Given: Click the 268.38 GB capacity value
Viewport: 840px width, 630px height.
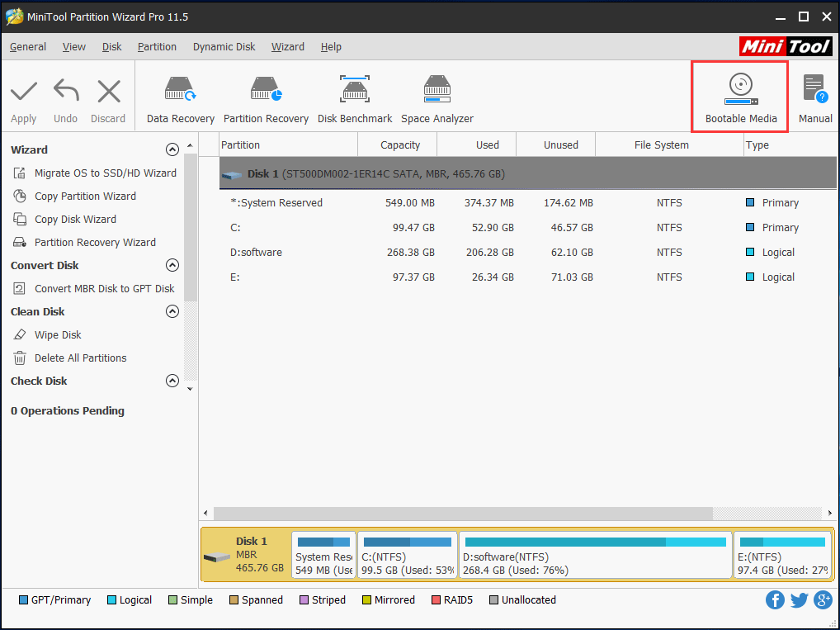Looking at the screenshot, I should tap(410, 252).
